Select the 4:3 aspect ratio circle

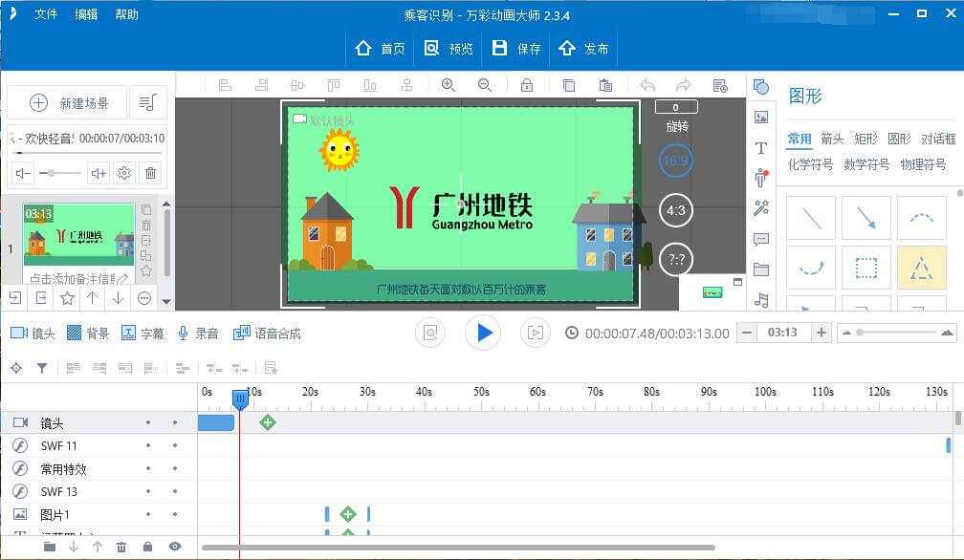point(675,210)
